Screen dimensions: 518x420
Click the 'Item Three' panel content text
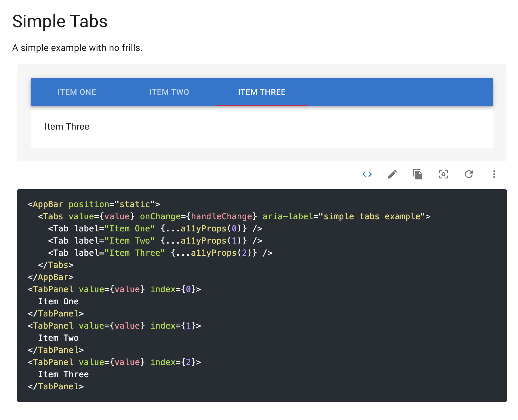(x=67, y=126)
